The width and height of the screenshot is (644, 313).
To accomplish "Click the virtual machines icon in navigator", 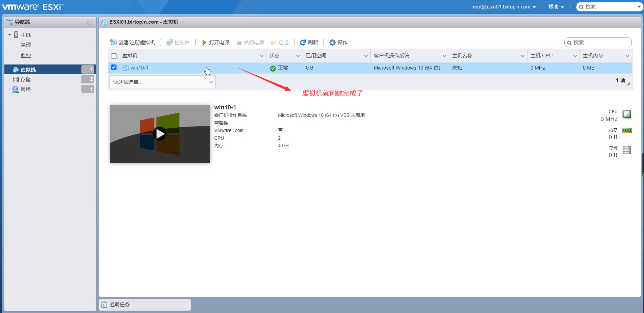I will point(16,70).
